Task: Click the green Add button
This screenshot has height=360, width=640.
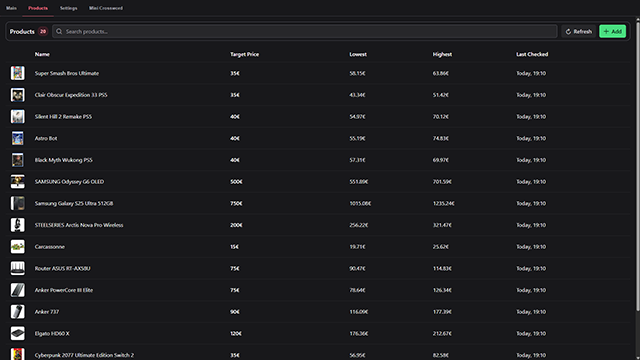Action: pyautogui.click(x=612, y=31)
